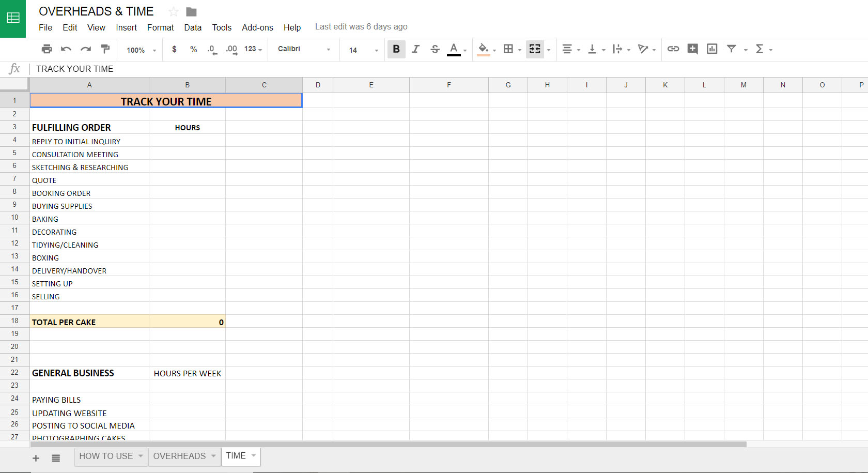Screen dimensions: 868x473
Task: Click the Insert comment icon
Action: [693, 49]
